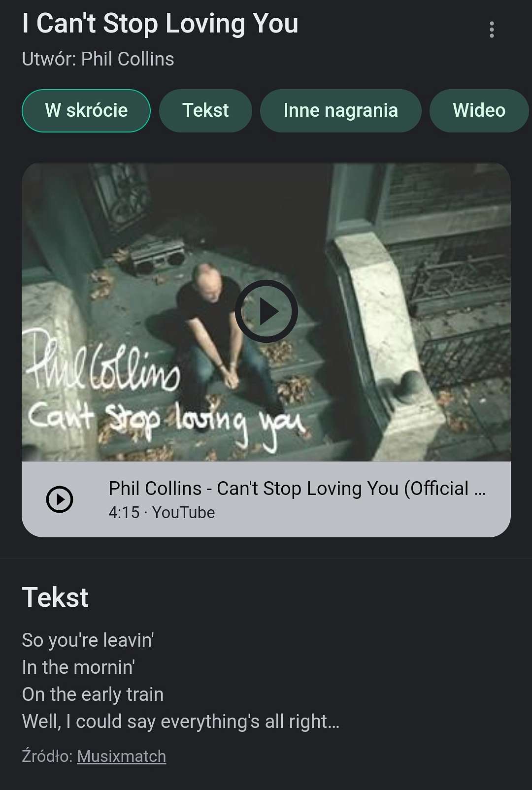Image resolution: width=532 pixels, height=790 pixels.
Task: Tap the 'Źródło:' label before Musixmatch
Action: point(48,756)
